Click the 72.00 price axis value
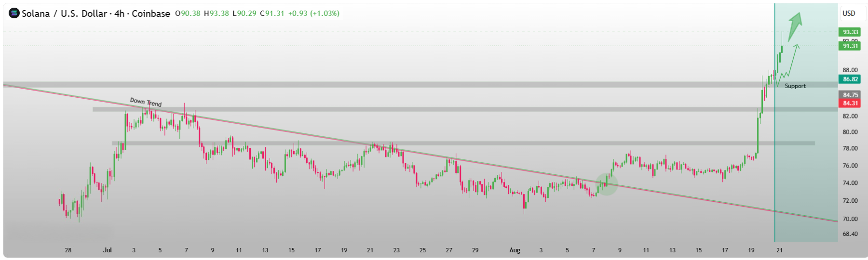The image size is (868, 260). pos(850,201)
